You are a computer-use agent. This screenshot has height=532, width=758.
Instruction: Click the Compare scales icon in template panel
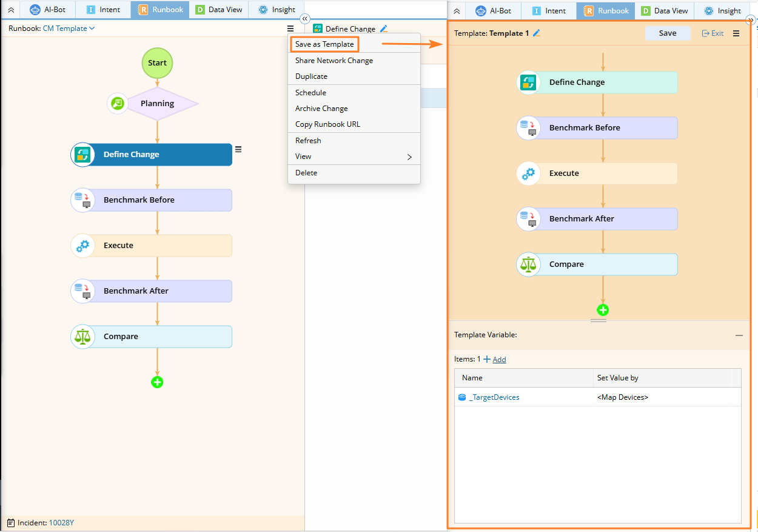point(528,264)
